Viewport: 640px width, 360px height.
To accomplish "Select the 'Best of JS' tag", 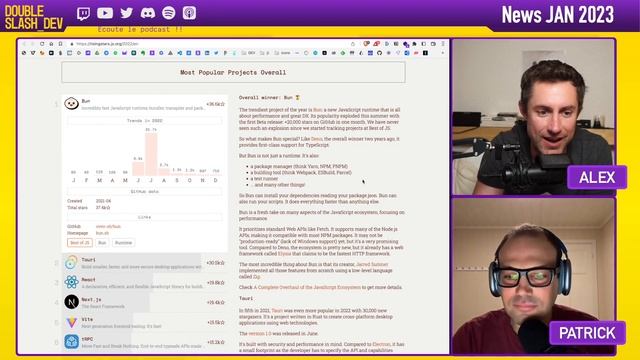I will tap(80, 242).
